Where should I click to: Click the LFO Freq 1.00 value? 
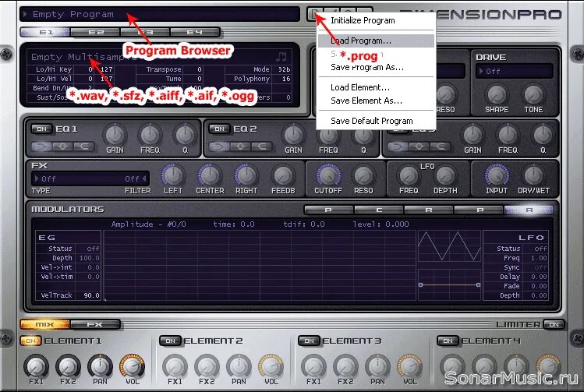(539, 258)
